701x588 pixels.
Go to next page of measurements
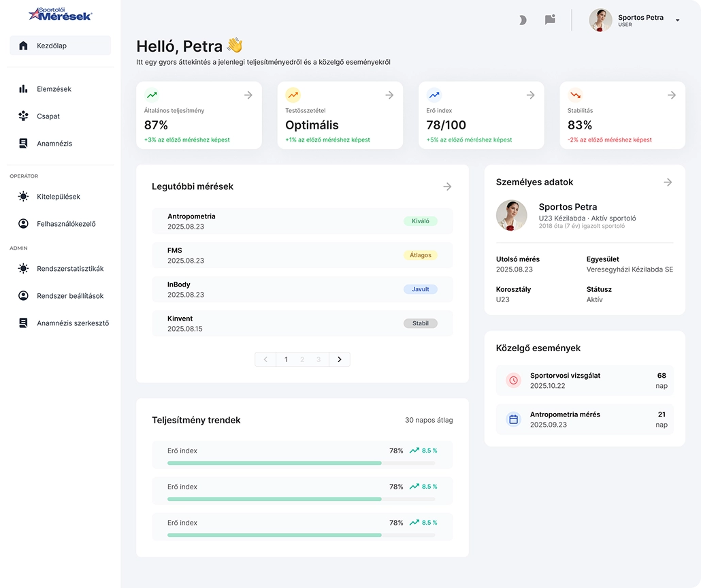click(340, 359)
